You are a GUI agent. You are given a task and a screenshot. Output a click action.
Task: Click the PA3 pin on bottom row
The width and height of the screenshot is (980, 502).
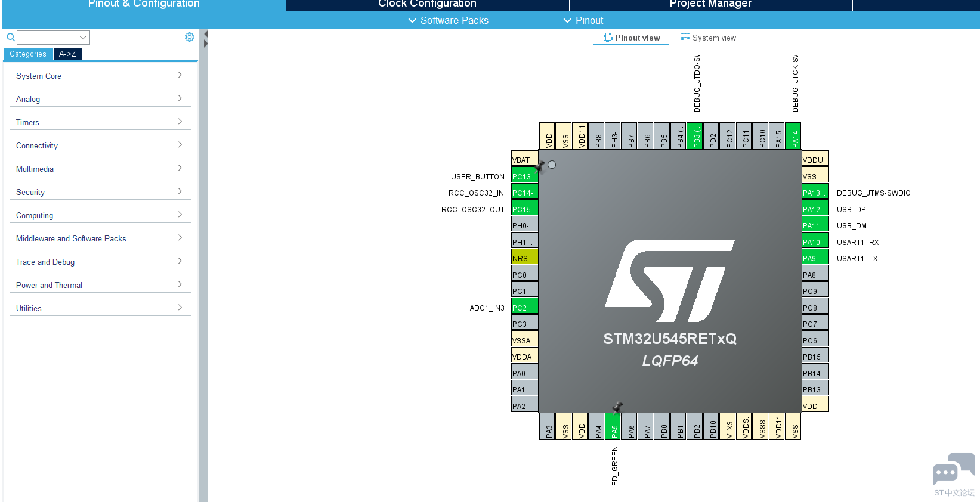tap(548, 426)
